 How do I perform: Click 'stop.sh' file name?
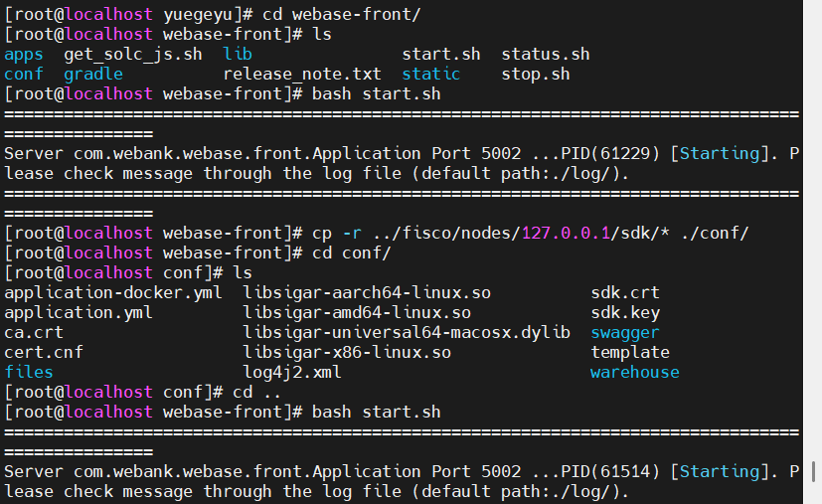[x=536, y=75]
